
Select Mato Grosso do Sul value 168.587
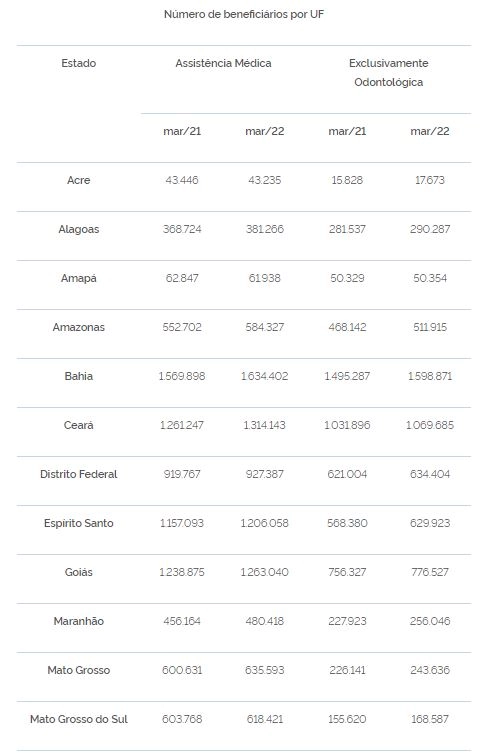coord(430,719)
